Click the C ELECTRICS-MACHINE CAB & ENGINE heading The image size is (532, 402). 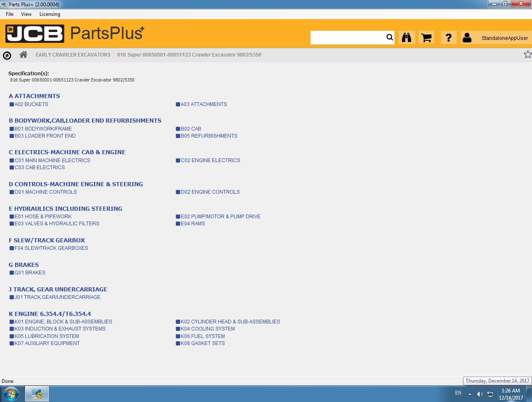pyautogui.click(x=67, y=152)
